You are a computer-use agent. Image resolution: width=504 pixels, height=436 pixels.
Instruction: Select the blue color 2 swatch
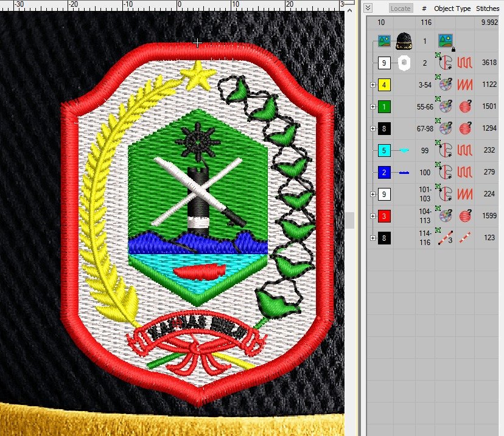point(384,173)
